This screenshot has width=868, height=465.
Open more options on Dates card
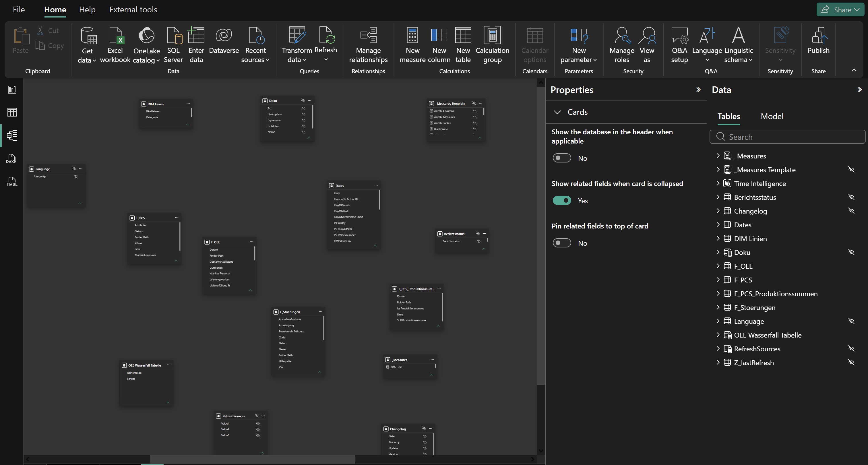pos(376,185)
